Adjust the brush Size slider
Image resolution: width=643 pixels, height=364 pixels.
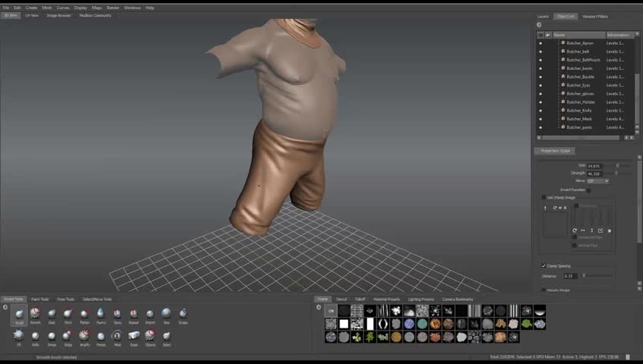pyautogui.click(x=617, y=166)
